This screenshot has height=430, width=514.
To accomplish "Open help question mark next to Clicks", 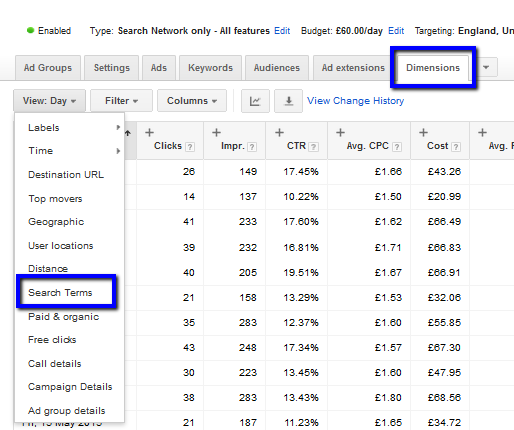I will pyautogui.click(x=190, y=147).
